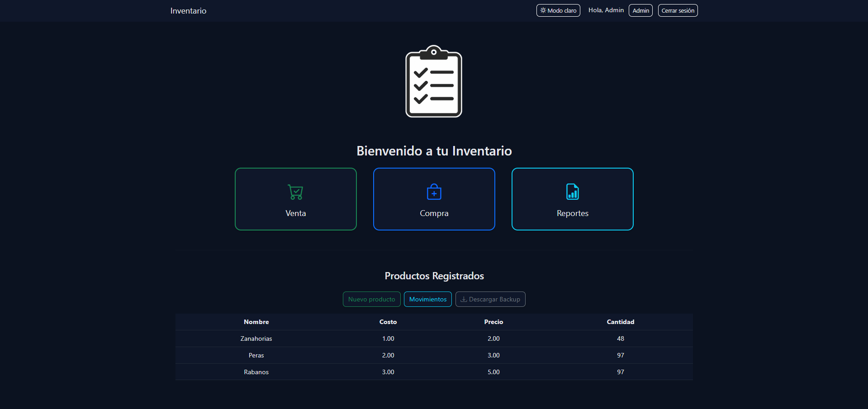868x409 pixels.
Task: Click the sun icon in Modo claro
Action: pos(543,10)
